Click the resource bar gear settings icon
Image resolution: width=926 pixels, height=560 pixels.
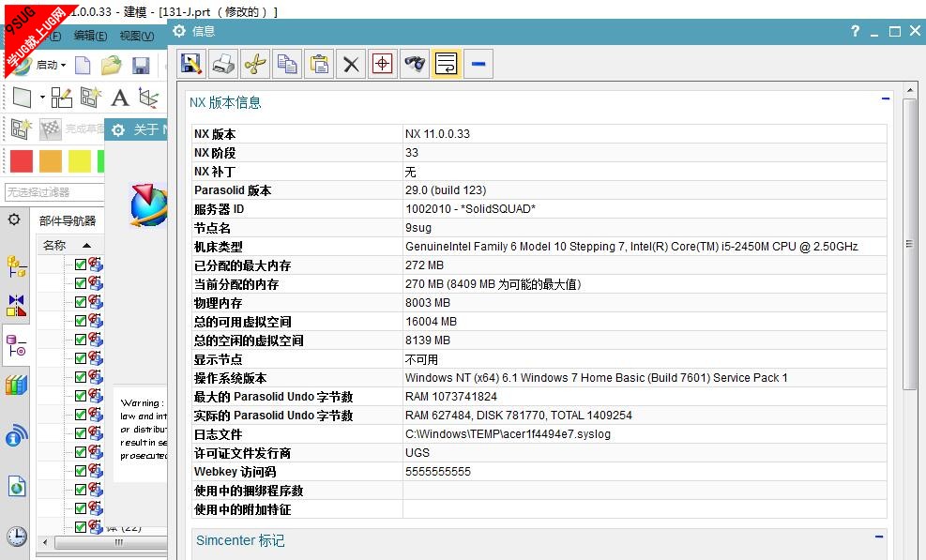(14, 219)
